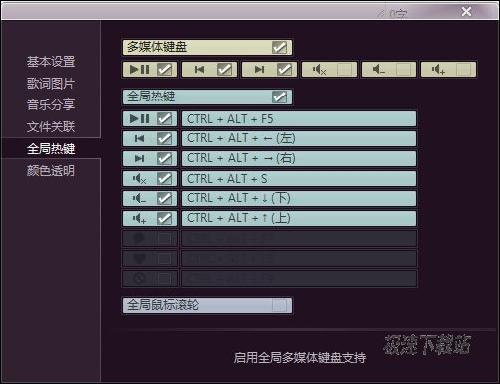
Task: Click the greyed-out heart icon in disabled hotkey row
Action: (x=139, y=259)
